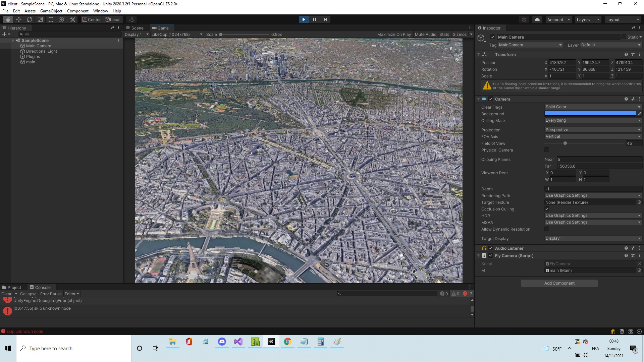Open the GameObject menu
644x362 pixels.
point(51,11)
